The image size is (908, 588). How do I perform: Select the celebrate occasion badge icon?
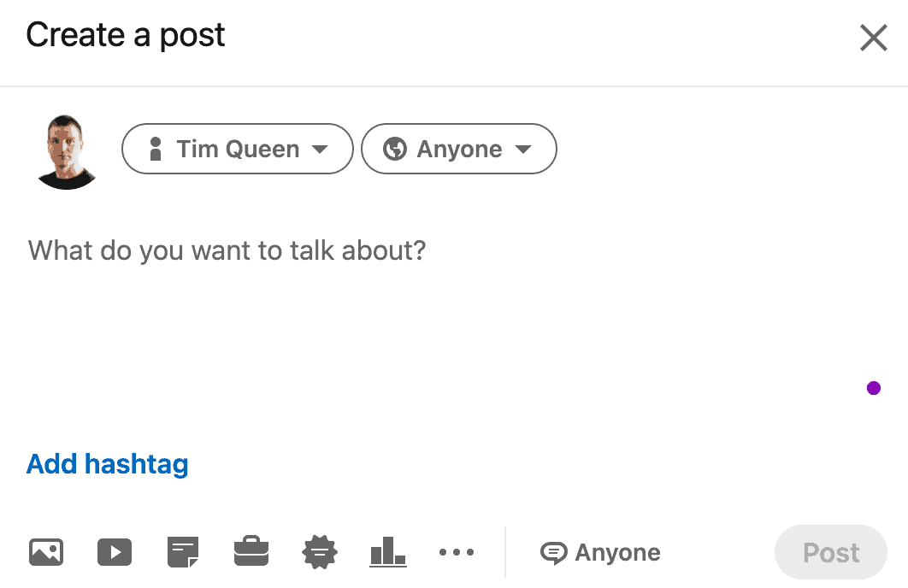click(x=320, y=553)
